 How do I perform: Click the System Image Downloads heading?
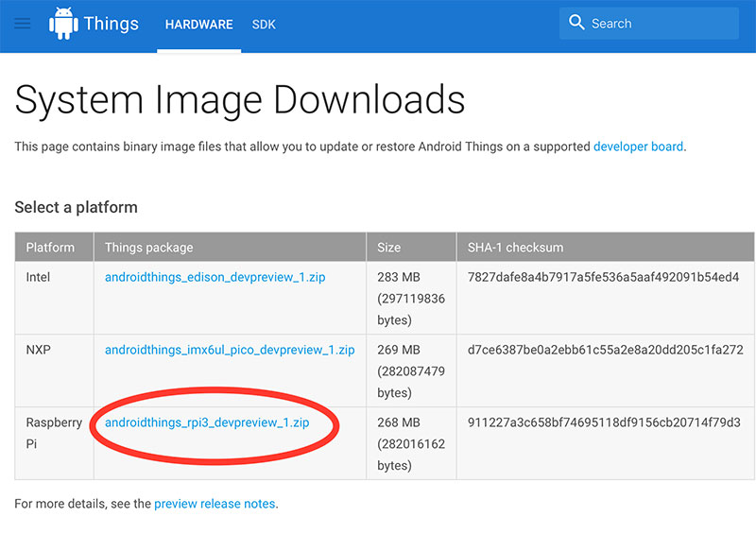point(240,99)
